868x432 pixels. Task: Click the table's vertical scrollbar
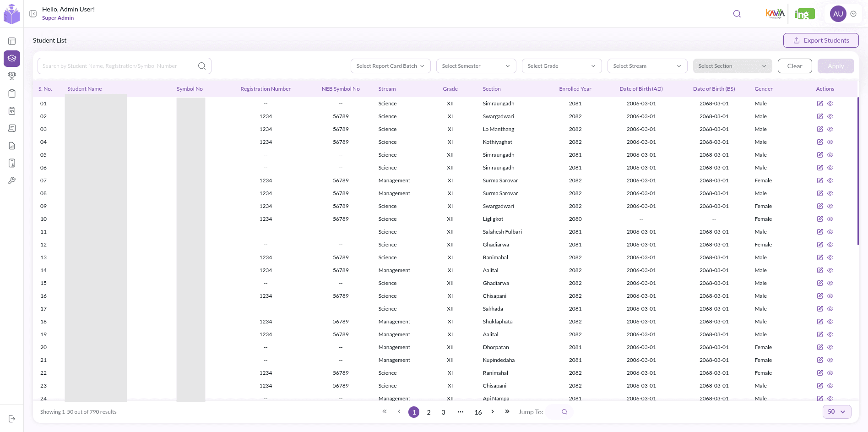tap(857, 171)
